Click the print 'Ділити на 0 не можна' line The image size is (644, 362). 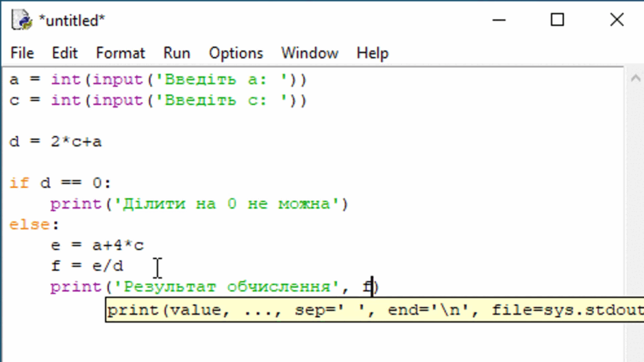pos(199,204)
